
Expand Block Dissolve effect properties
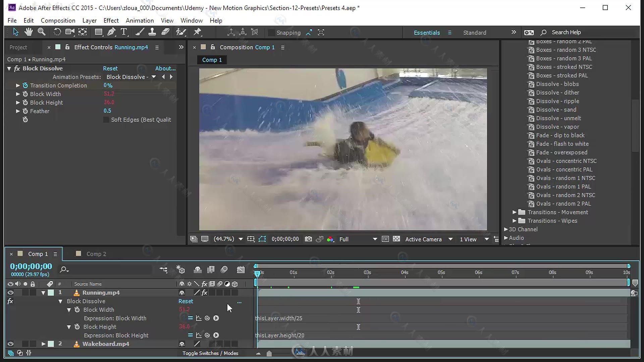(9, 68)
